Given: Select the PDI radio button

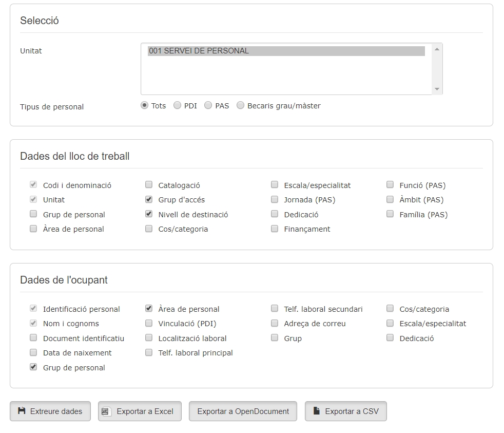Looking at the screenshot, I should coord(177,105).
